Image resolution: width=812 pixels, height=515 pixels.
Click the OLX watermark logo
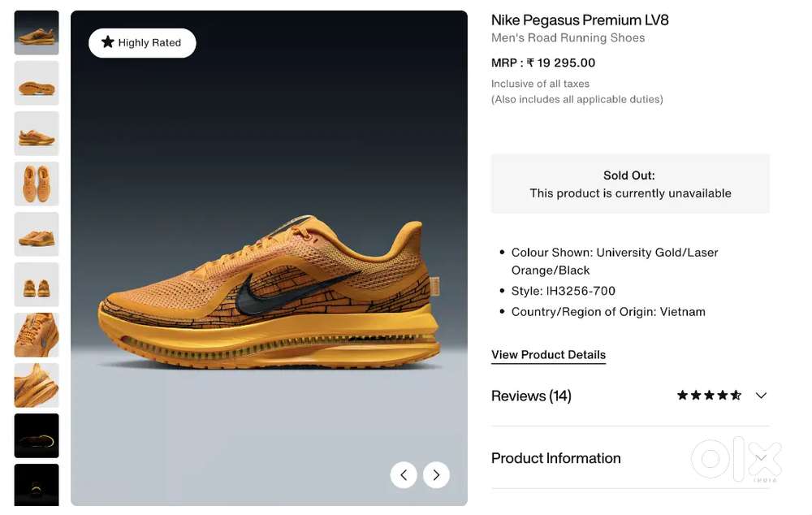pyautogui.click(x=736, y=461)
